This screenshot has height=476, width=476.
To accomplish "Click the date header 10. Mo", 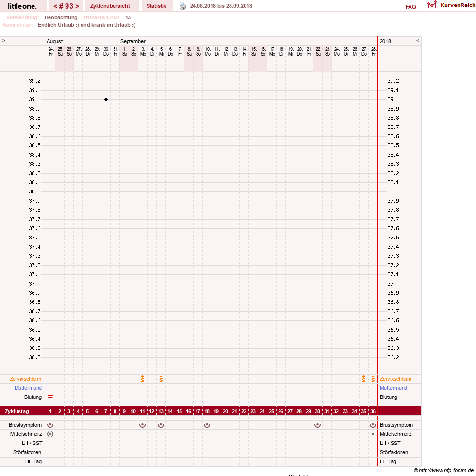I will 208,51.
